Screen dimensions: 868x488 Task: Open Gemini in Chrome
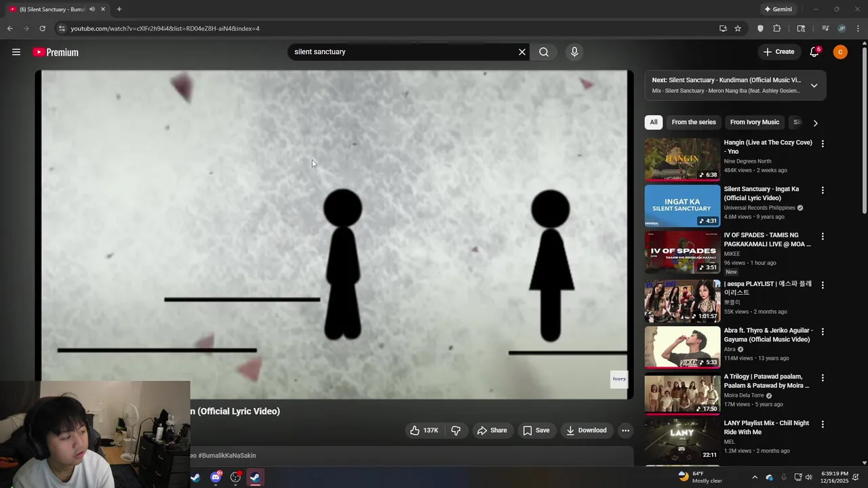click(778, 9)
